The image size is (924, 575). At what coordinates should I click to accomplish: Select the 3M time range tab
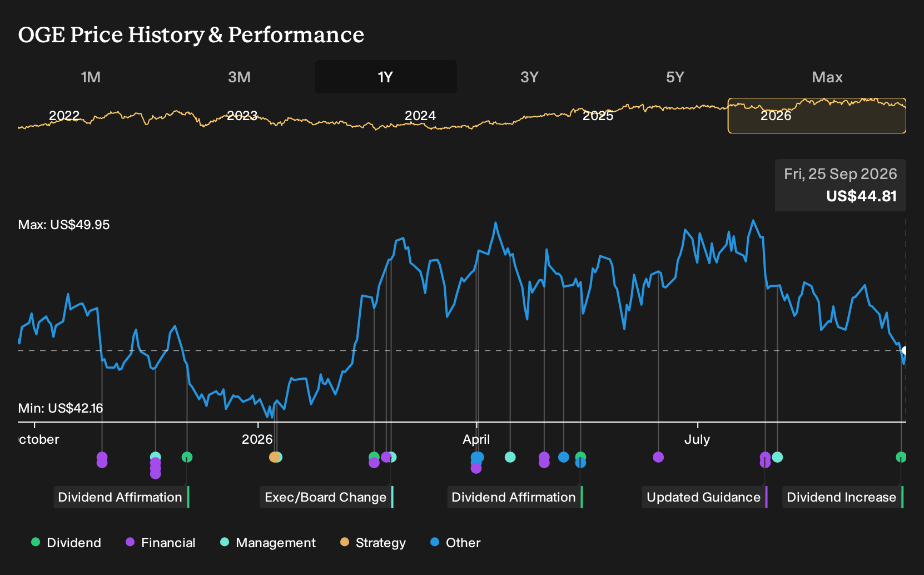point(239,77)
